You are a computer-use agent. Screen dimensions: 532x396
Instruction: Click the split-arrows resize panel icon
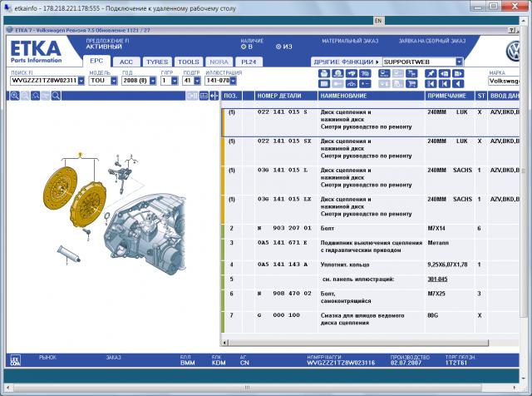pos(214,97)
